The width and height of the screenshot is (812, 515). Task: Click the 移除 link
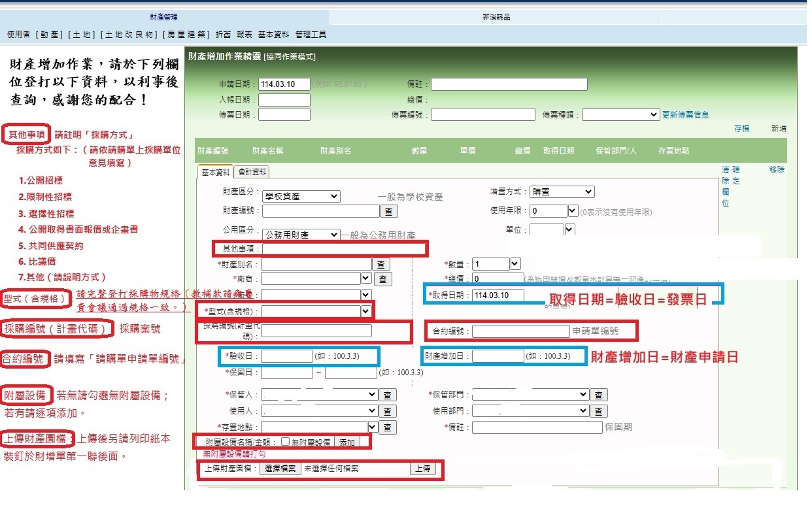pyautogui.click(x=777, y=170)
